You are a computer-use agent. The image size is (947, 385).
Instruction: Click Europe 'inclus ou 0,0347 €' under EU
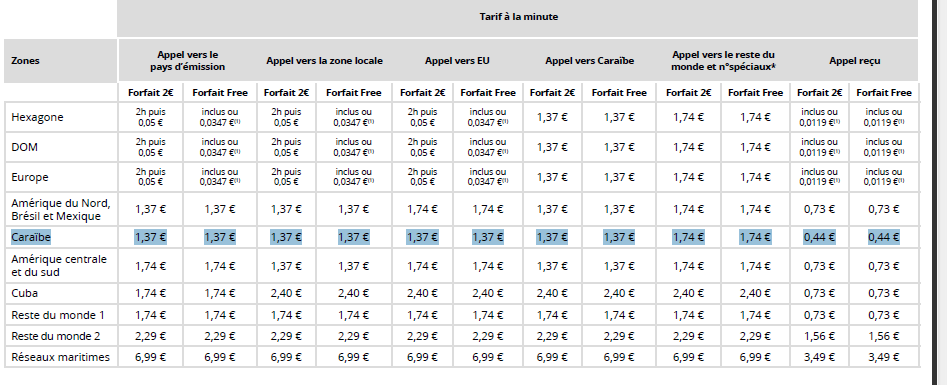pyautogui.click(x=488, y=177)
